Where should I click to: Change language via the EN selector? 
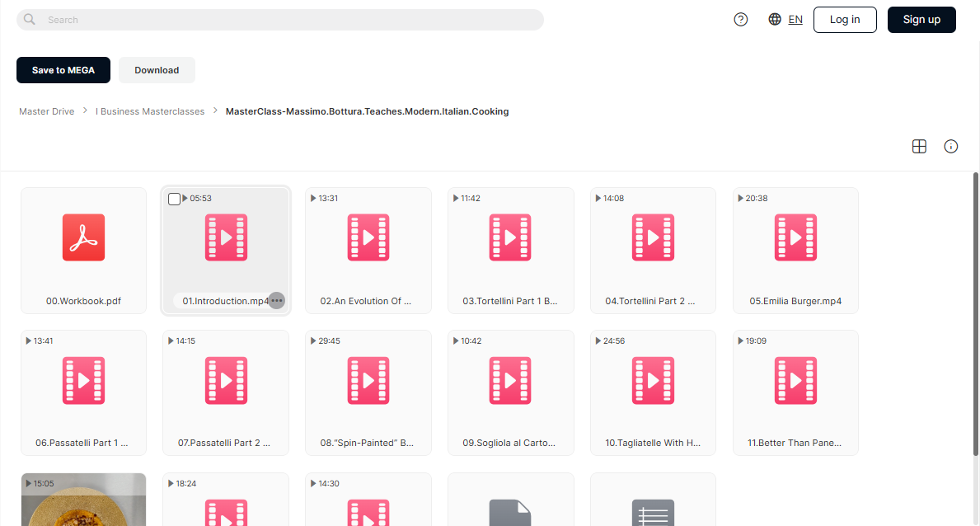tap(795, 20)
